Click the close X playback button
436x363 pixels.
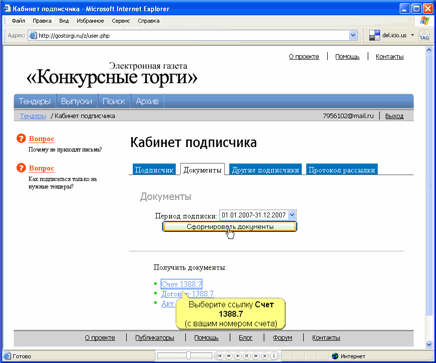[265, 356]
